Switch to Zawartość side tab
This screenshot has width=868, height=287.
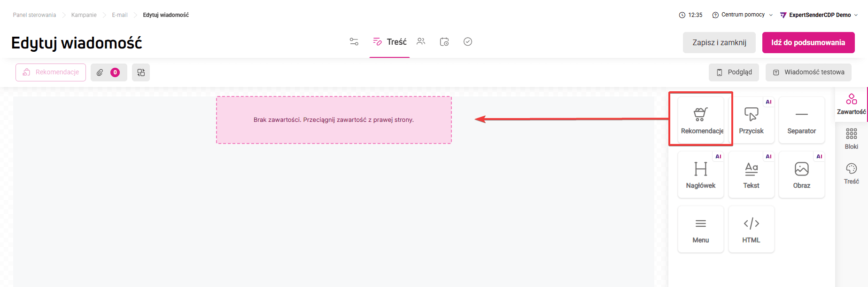point(851,104)
